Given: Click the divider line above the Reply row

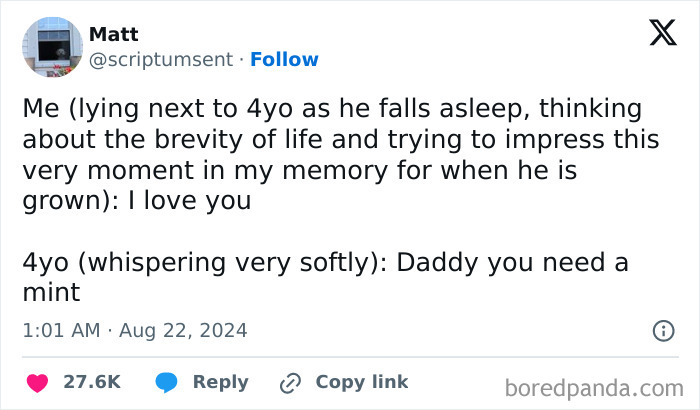Looking at the screenshot, I should tap(349, 357).
